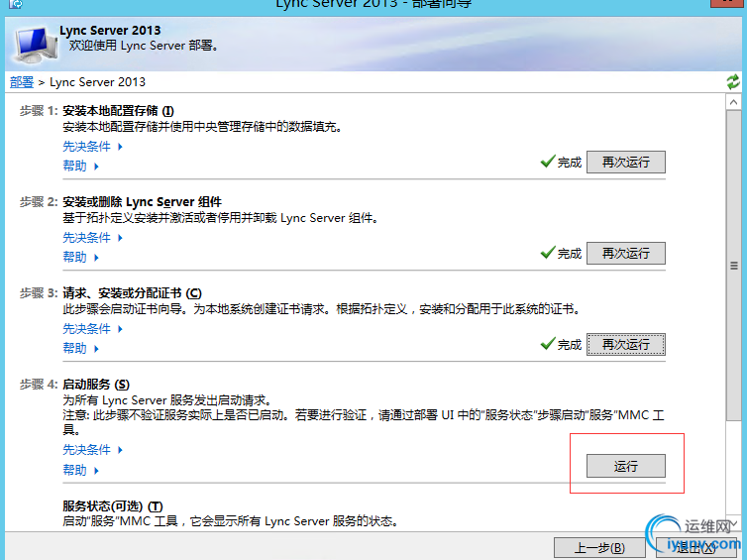
Task: Click the green checkmark of step 2
Action: 548,252
